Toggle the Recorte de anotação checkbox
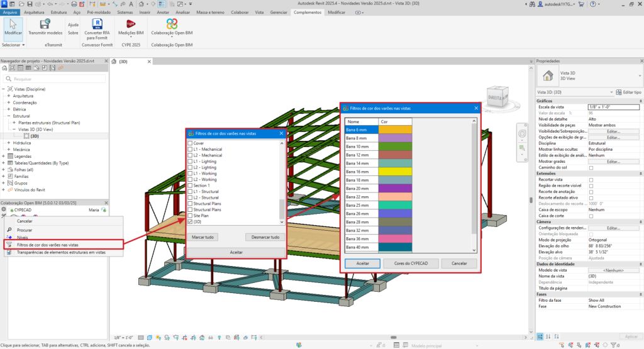 591,192
